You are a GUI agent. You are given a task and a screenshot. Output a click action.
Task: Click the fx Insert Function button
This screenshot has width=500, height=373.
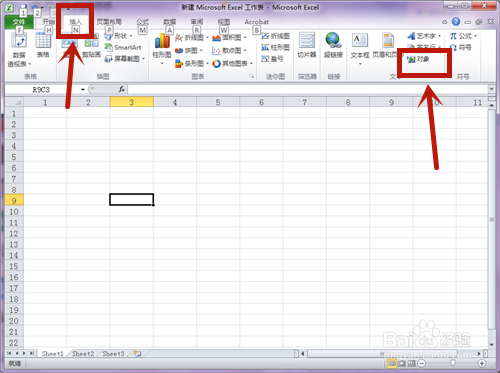[122, 89]
